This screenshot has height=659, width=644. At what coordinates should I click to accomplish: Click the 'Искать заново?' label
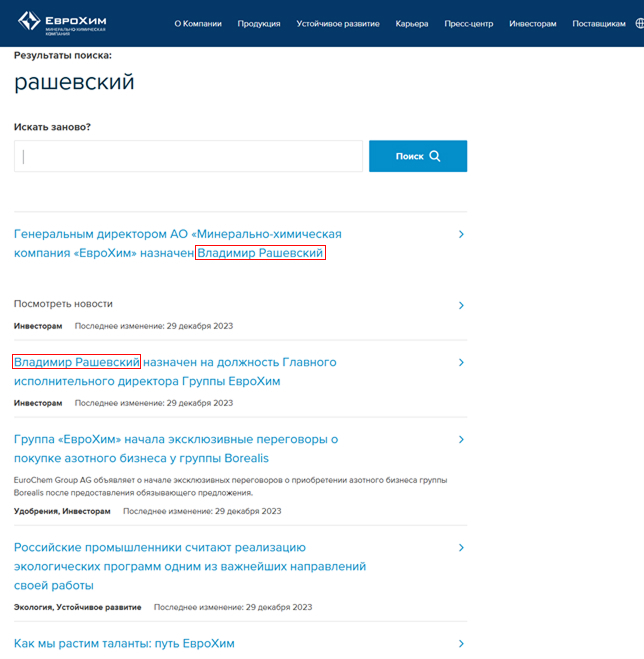click(52, 127)
